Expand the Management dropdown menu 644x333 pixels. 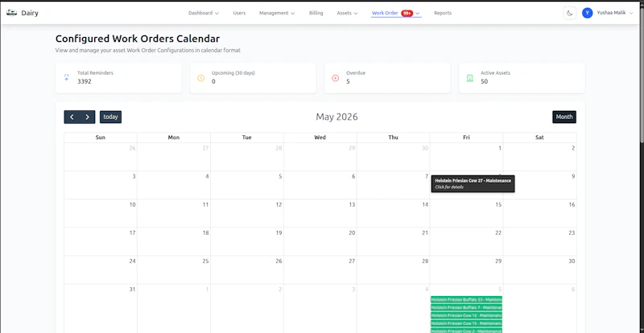[x=277, y=13]
